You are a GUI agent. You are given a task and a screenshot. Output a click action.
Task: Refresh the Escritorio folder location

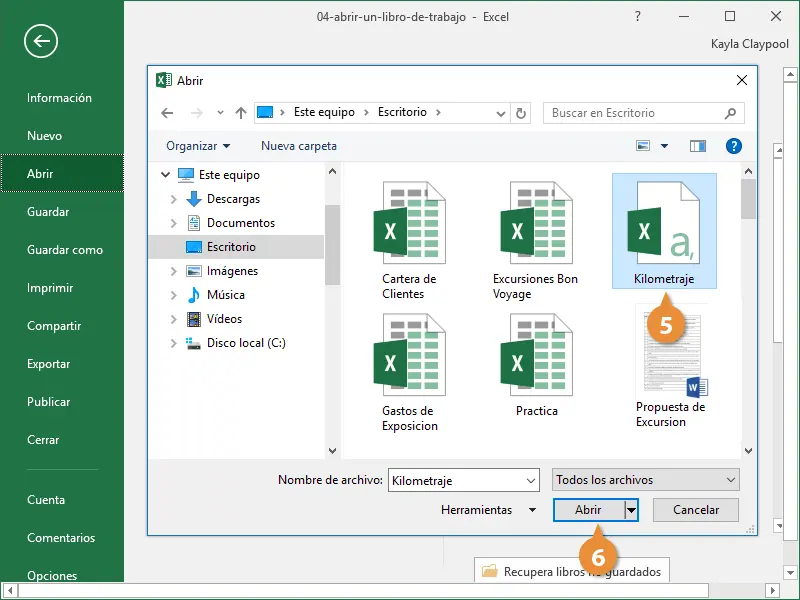[521, 113]
